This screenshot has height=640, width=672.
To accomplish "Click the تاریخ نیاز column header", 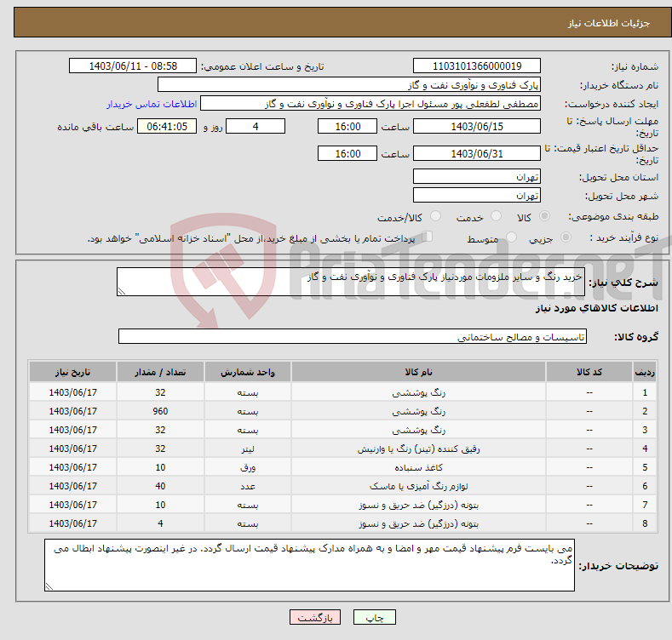I will pos(73,372).
